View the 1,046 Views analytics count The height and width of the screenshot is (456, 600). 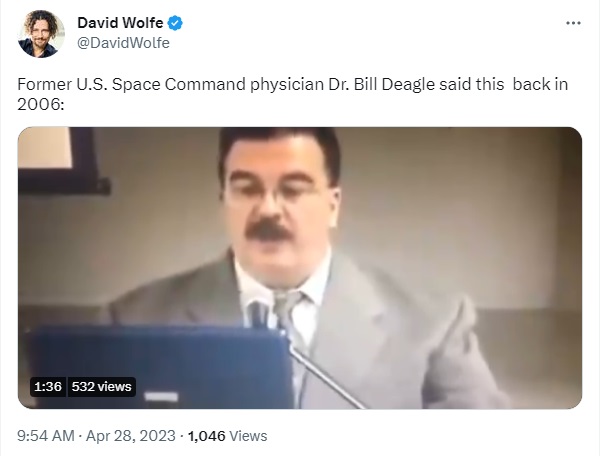[227, 436]
